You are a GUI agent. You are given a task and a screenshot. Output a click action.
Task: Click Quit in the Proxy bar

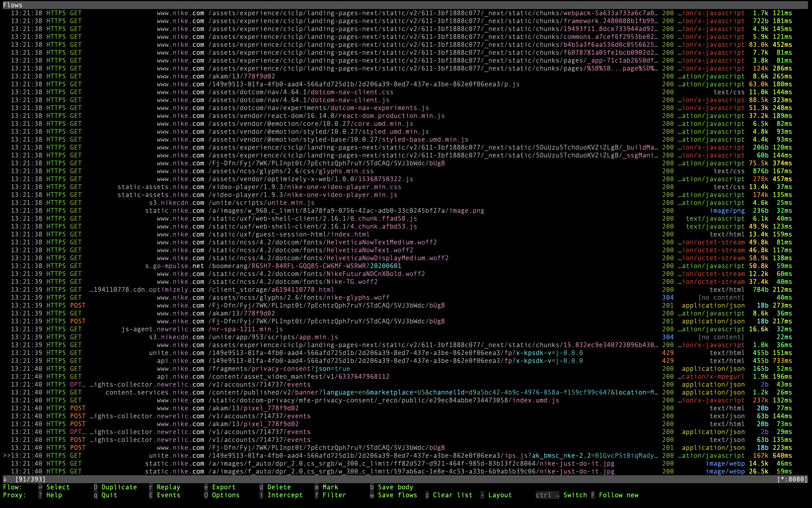[x=109, y=495]
